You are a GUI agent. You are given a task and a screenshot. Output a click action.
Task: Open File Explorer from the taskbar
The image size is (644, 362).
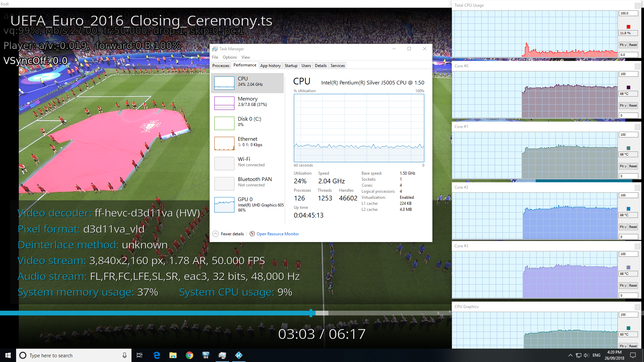[x=173, y=355]
